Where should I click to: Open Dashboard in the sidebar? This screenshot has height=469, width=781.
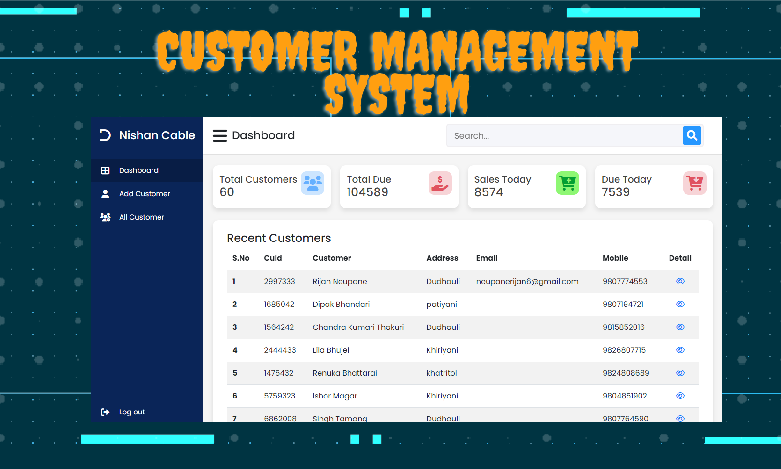[x=138, y=171]
